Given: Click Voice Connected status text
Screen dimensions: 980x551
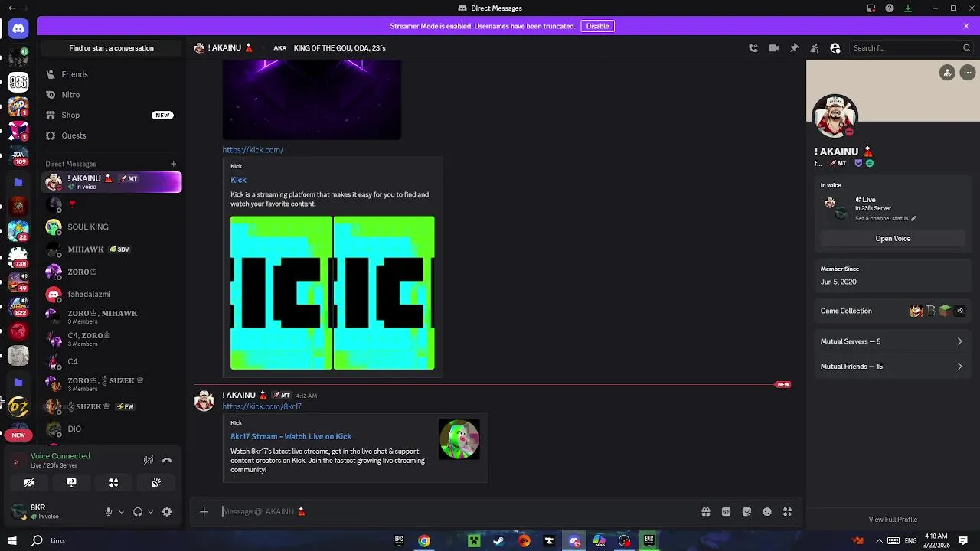Looking at the screenshot, I should tap(60, 456).
